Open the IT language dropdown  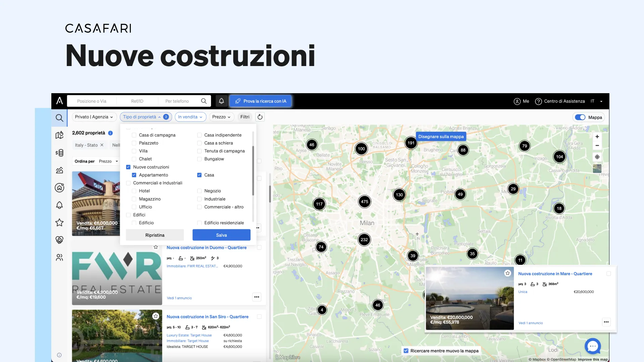pos(597,101)
